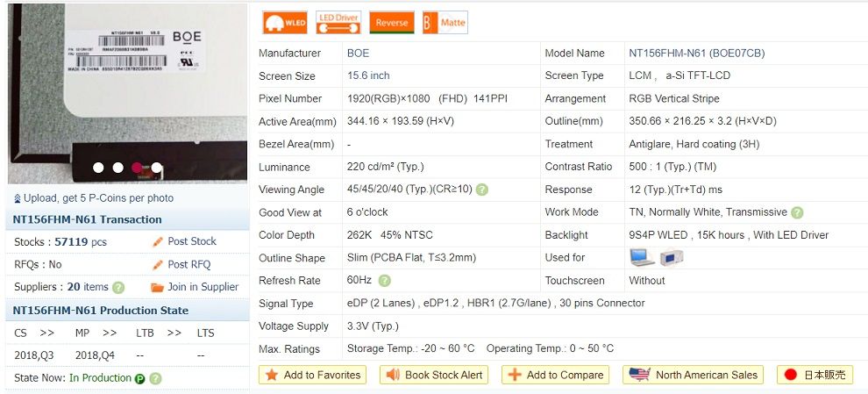Click the Stocks 57119 pcs text
Viewport: 868px width, 394px height.
click(x=60, y=242)
